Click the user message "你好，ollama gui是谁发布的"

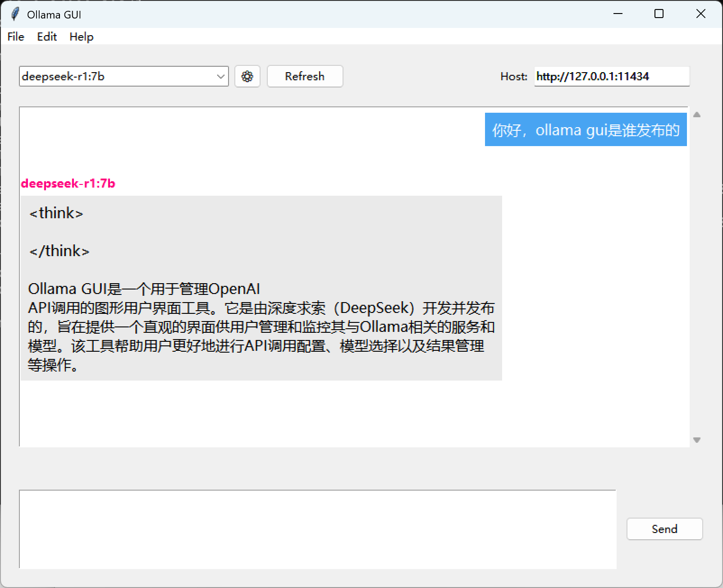point(586,130)
